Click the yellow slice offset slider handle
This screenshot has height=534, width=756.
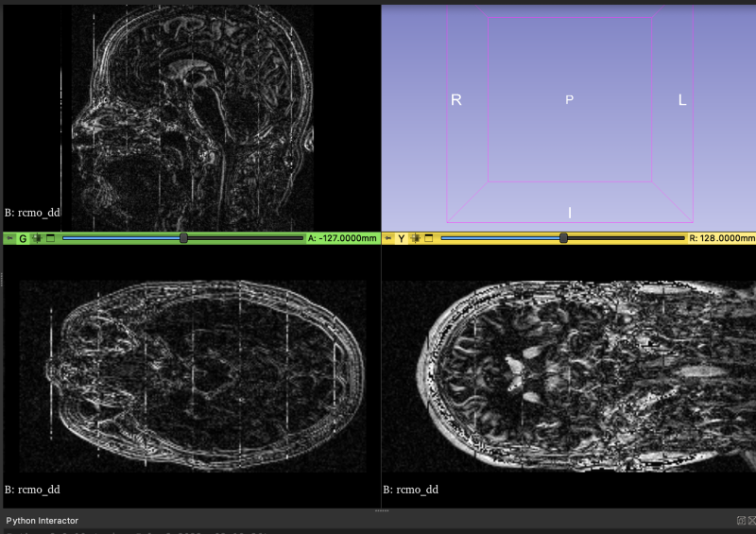coord(563,238)
